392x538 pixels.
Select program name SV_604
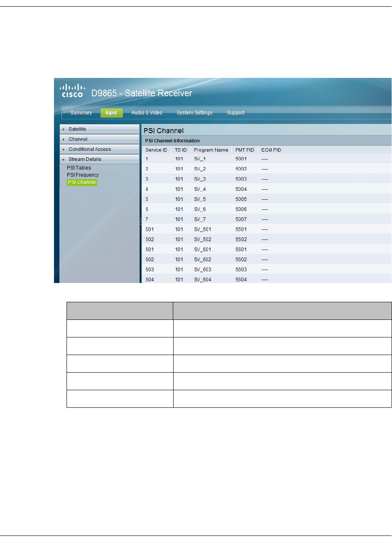click(x=202, y=279)
